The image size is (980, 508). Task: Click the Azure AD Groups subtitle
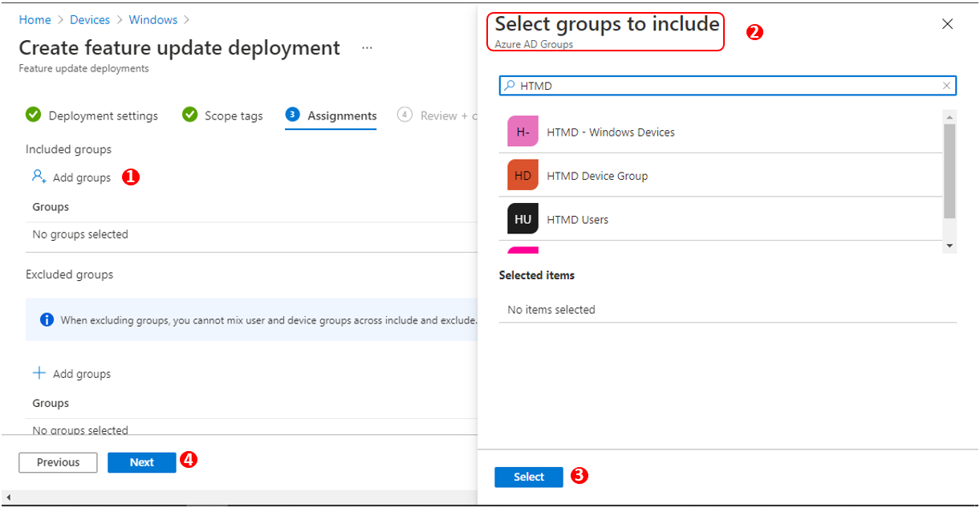pyautogui.click(x=534, y=45)
